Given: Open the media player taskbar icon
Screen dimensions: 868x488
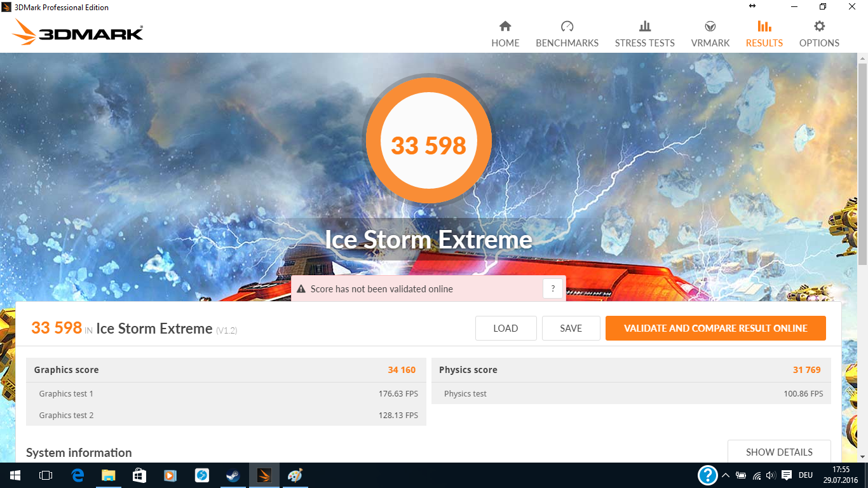Looking at the screenshot, I should pos(170,475).
